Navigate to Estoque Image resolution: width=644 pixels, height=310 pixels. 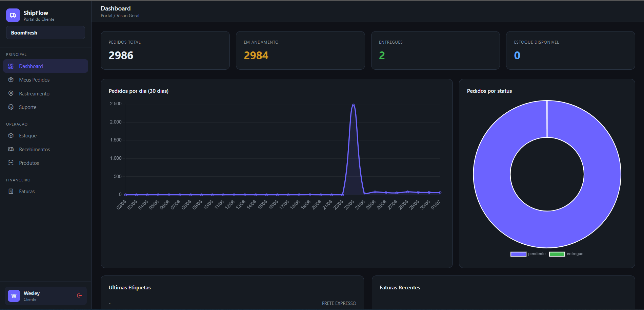tap(45, 136)
